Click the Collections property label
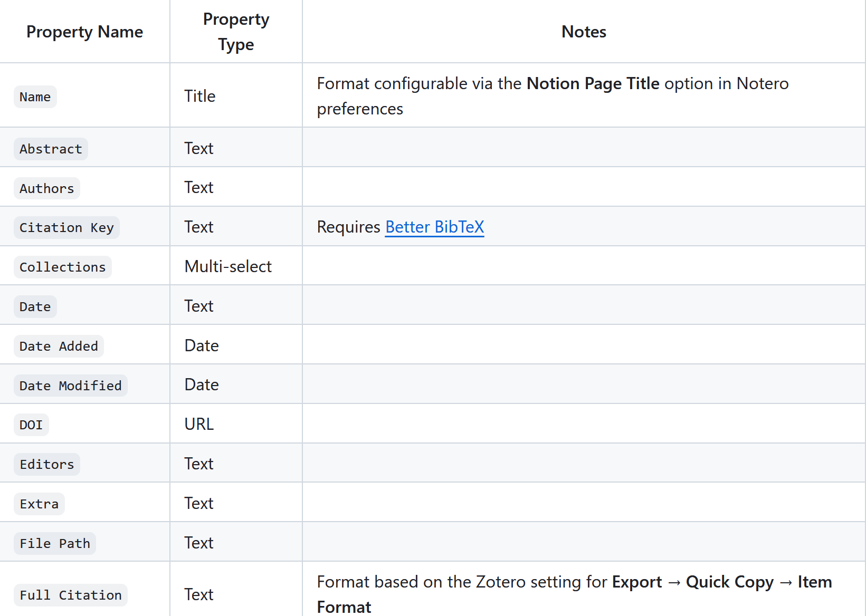This screenshot has height=616, width=866. (63, 267)
